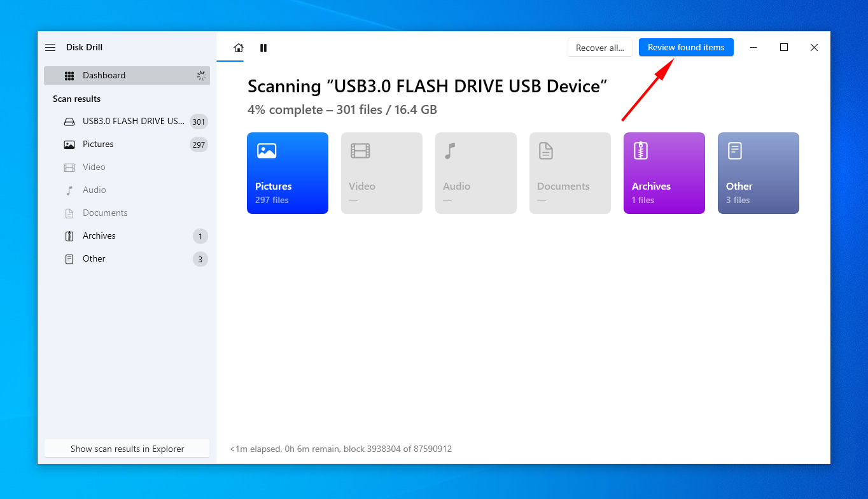Screen dimensions: 868x499
Task: Click Show scan results in Explorer button
Action: pos(127,449)
